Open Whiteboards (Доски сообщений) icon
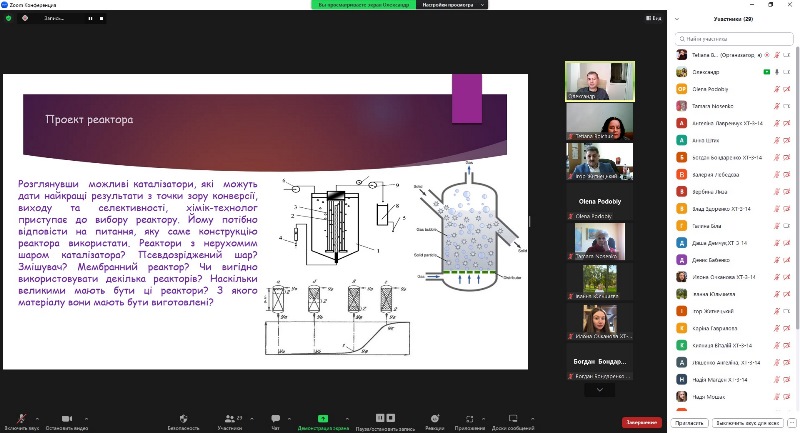 511,418
